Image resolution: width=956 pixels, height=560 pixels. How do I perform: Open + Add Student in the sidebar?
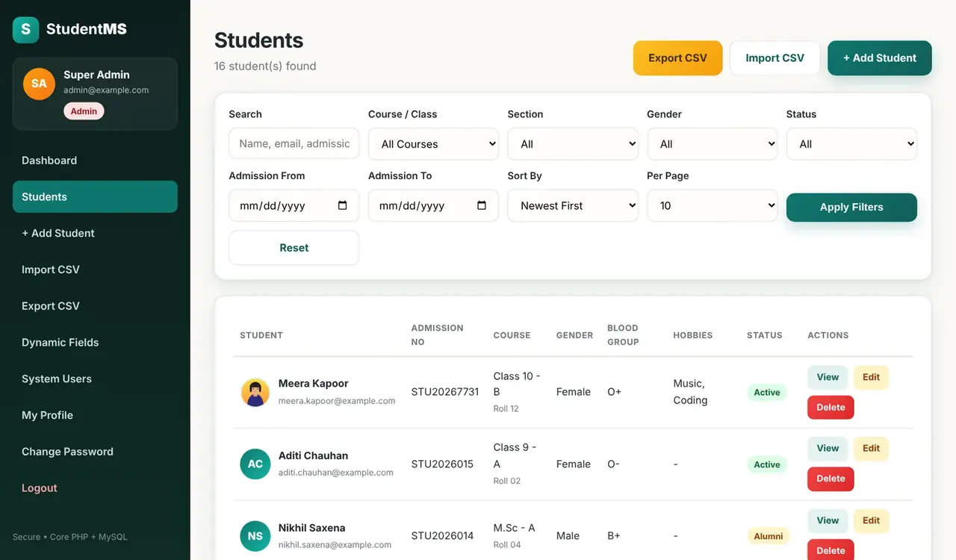click(95, 233)
